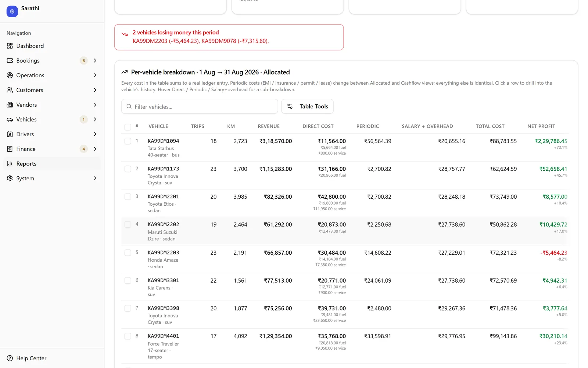Expand the Vehicles submenu chevron
Image resolution: width=588 pixels, height=368 pixels.
click(95, 120)
